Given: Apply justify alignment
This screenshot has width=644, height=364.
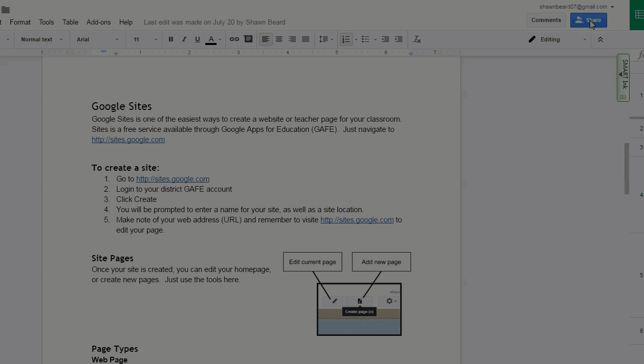Looking at the screenshot, I should coord(306,39).
